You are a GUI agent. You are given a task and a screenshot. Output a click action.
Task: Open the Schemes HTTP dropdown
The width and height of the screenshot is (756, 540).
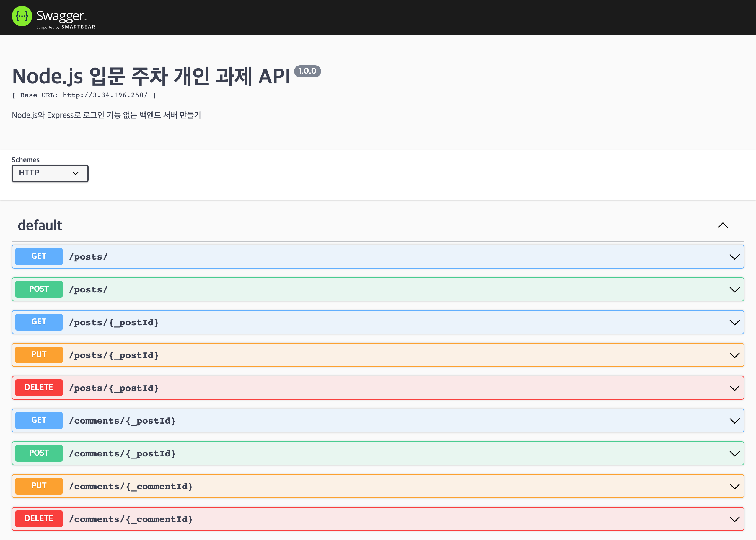click(50, 173)
